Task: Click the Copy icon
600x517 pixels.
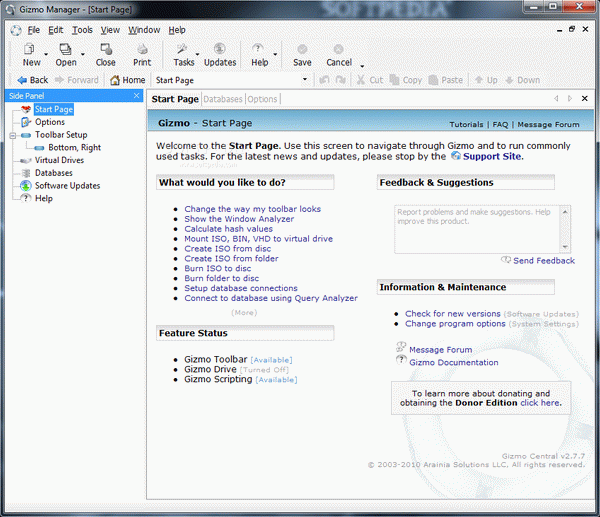Action: [394, 80]
